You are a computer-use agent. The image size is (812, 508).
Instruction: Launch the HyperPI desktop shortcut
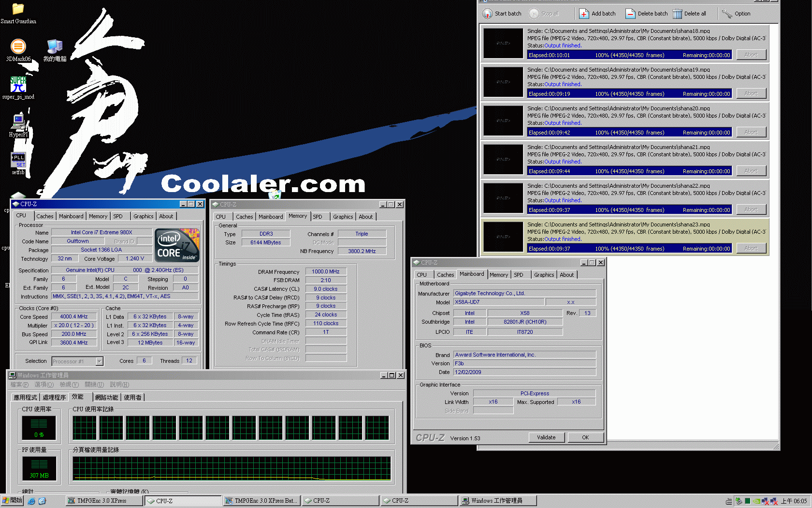pyautogui.click(x=18, y=125)
